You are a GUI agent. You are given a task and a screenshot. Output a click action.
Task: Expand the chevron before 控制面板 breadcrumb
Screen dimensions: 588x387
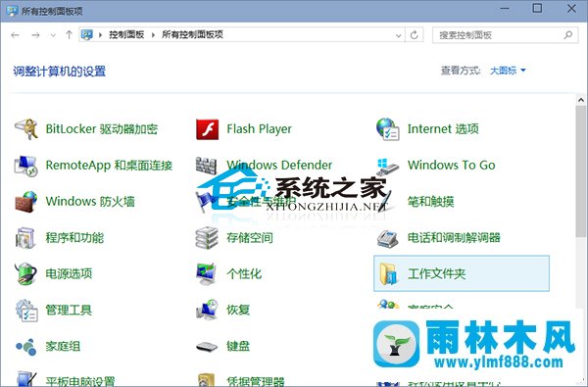[100, 35]
